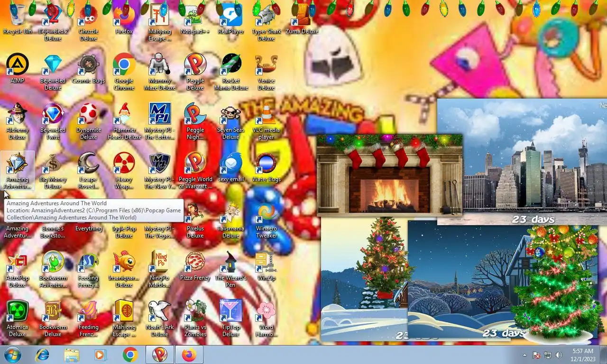Open the Windows Start menu

12,355
